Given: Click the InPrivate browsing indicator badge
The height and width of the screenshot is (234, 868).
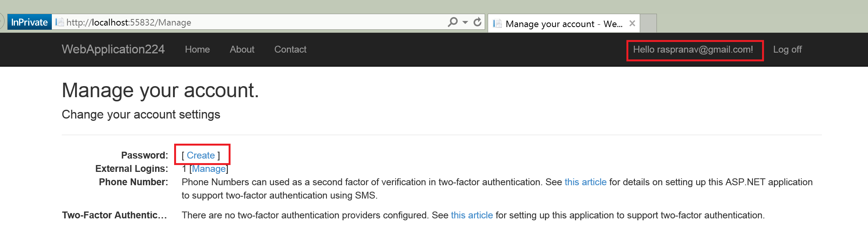Looking at the screenshot, I should (29, 22).
